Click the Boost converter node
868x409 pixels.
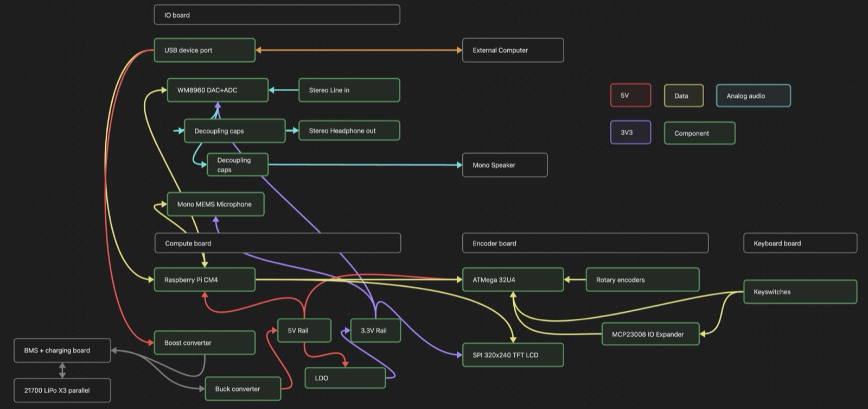pos(205,343)
